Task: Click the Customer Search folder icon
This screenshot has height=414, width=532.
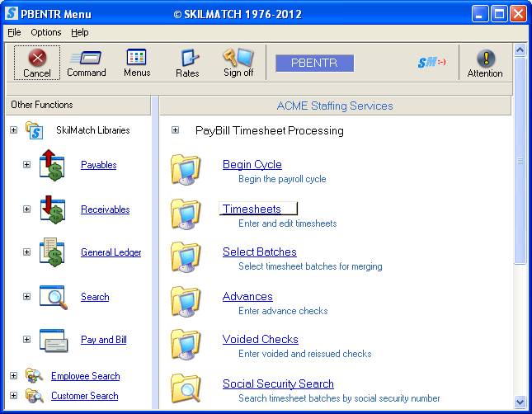Action: pyautogui.click(x=34, y=396)
